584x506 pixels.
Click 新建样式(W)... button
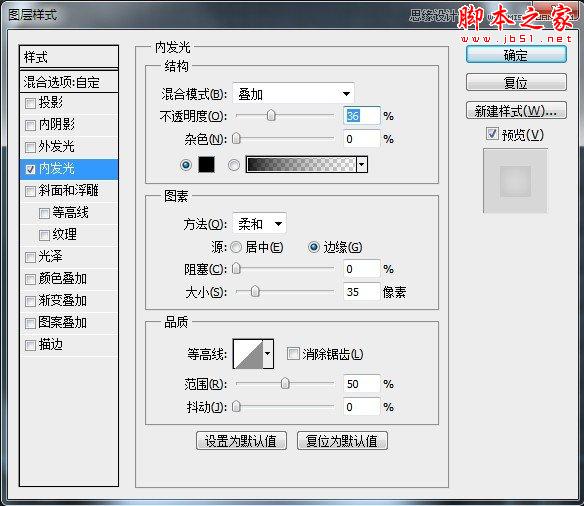(x=516, y=111)
